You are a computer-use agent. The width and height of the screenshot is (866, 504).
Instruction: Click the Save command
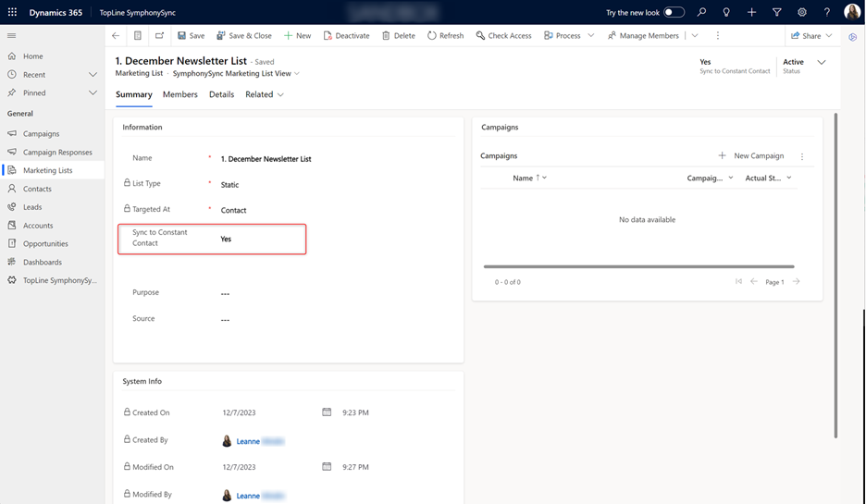tap(192, 36)
